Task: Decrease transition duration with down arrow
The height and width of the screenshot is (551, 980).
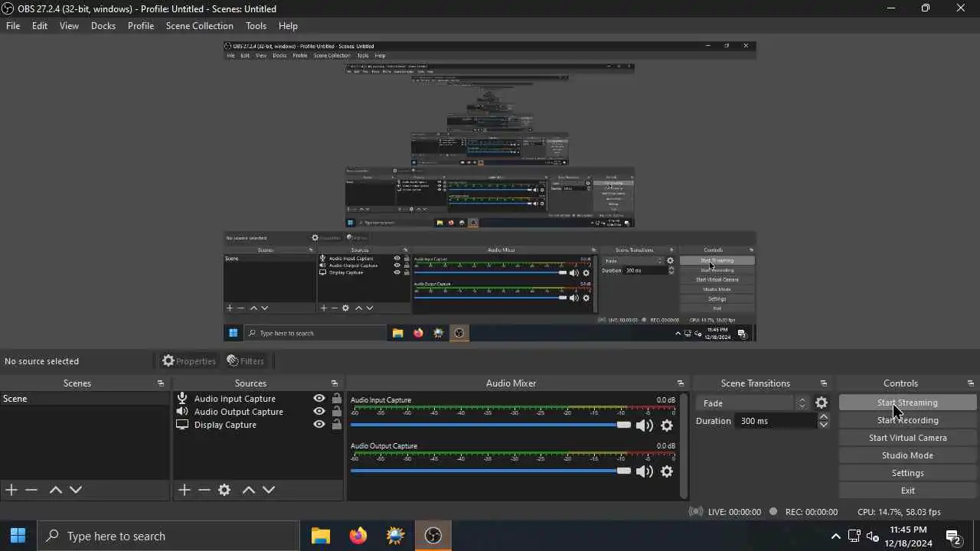Action: click(824, 425)
